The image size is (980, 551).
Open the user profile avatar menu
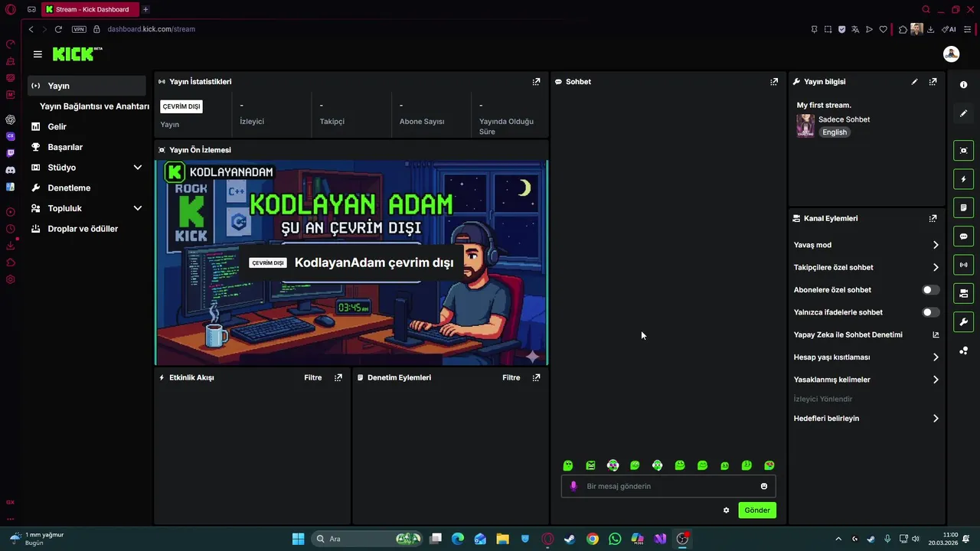(951, 54)
